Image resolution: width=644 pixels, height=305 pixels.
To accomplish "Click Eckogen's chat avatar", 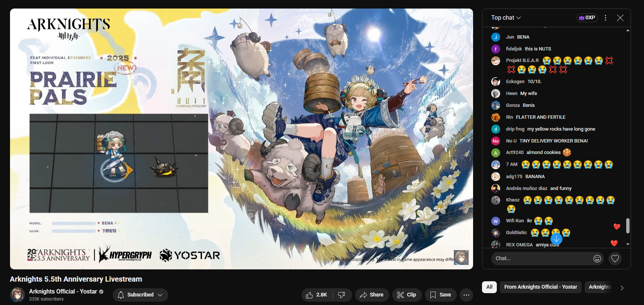I will (x=496, y=82).
